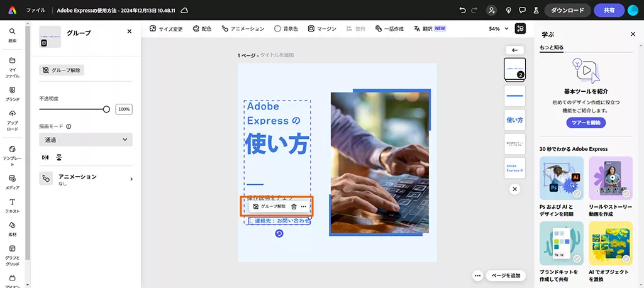644x288 pixels.
Task: Open the テキスト text tool
Action: pos(13,205)
